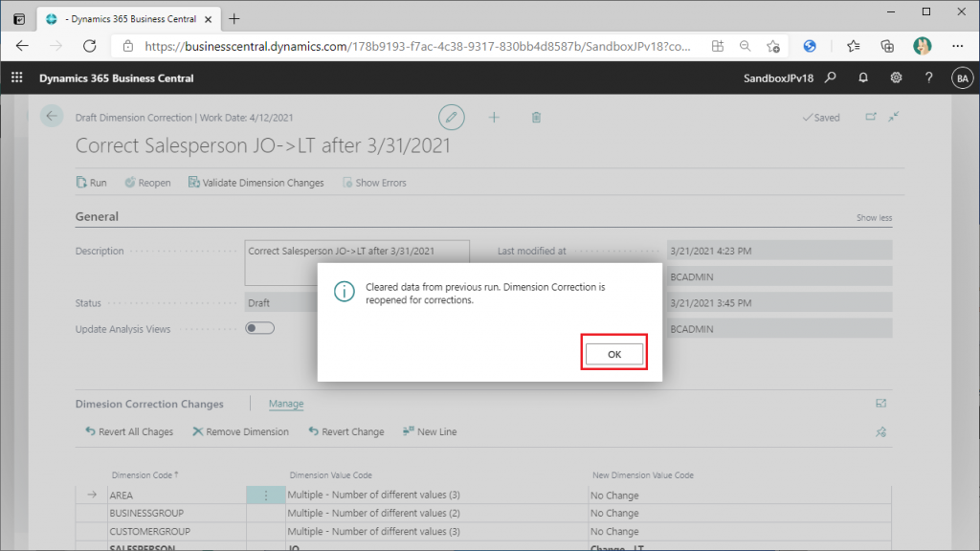Open the AREA row three-dot menu
Image resolution: width=980 pixels, height=551 pixels.
pos(266,495)
